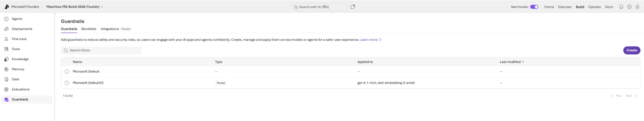Click the Preview badge next to Integrations
Image resolution: width=644 pixels, height=121 pixels.
[x=126, y=29]
